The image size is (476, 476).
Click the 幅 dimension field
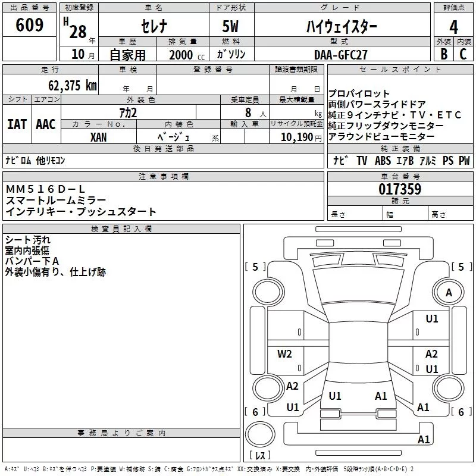406,214
